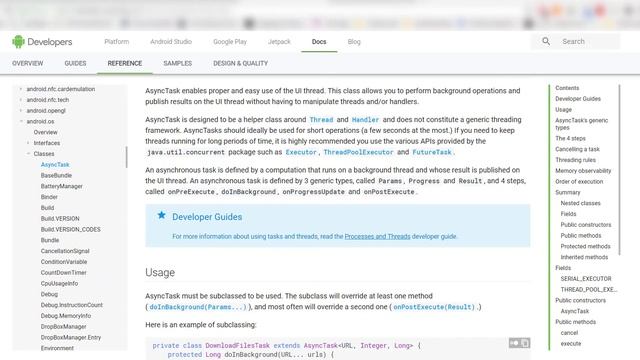Select CountDownTimer in class list
Image resolution: width=640 pixels, height=360 pixels.
pyautogui.click(x=64, y=273)
